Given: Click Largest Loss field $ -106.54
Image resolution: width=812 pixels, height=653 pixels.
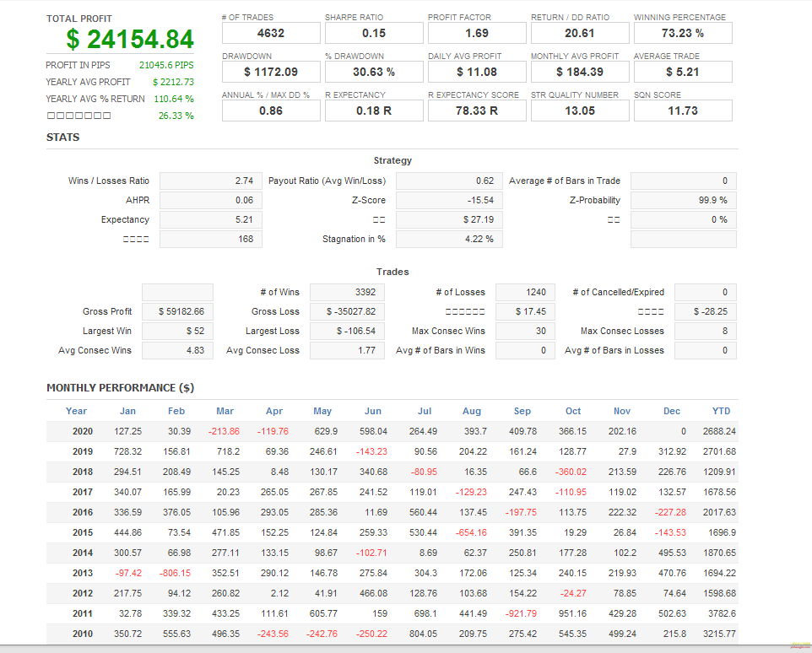Looking at the screenshot, I should (x=347, y=332).
